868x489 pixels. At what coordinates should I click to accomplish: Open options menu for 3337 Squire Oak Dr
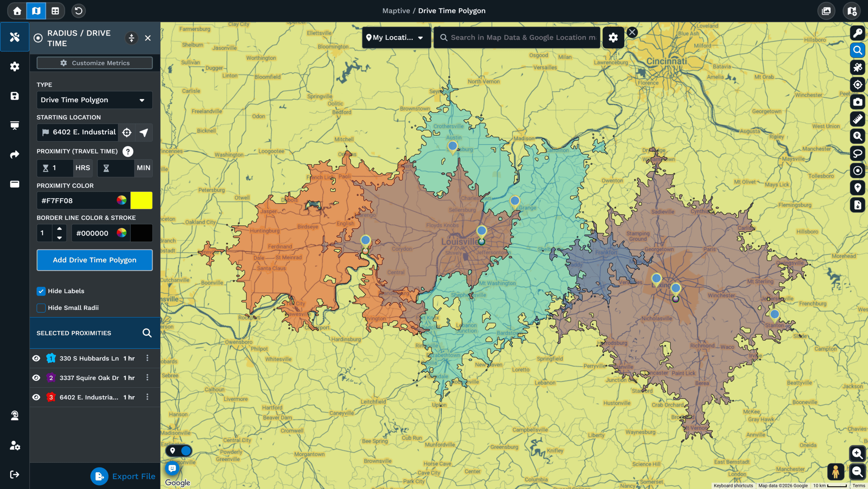click(x=147, y=377)
